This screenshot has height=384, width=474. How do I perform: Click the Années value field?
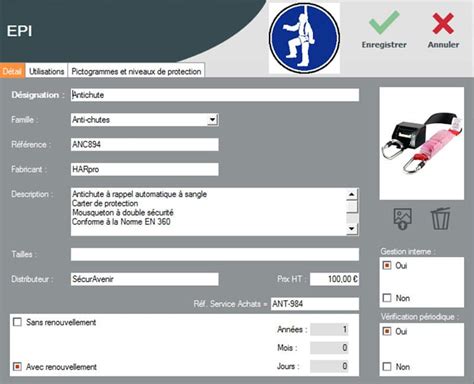[x=329, y=329]
